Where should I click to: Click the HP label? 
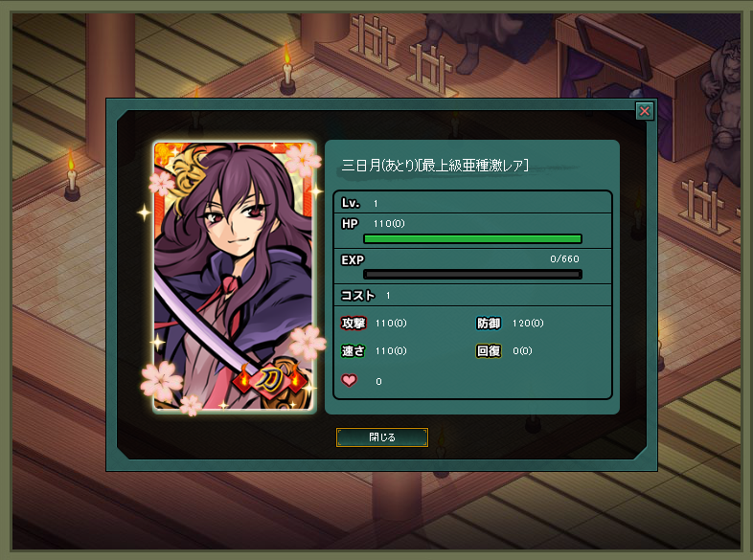point(350,224)
